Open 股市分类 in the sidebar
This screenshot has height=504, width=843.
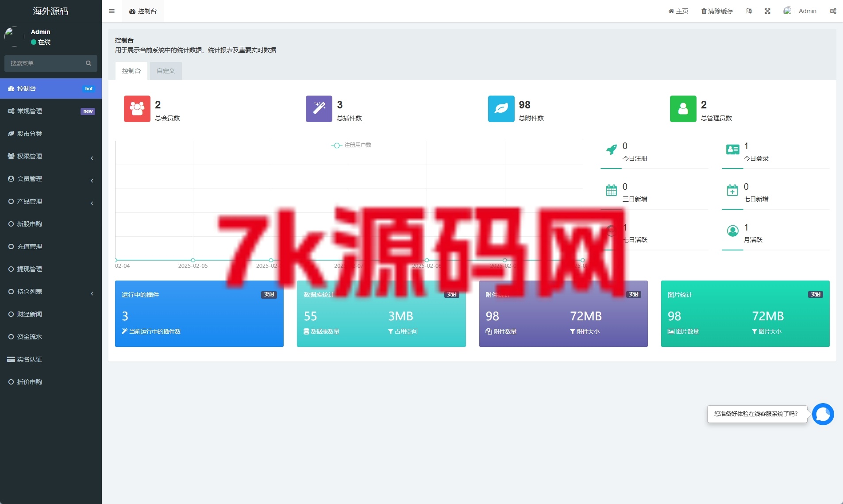pyautogui.click(x=51, y=134)
